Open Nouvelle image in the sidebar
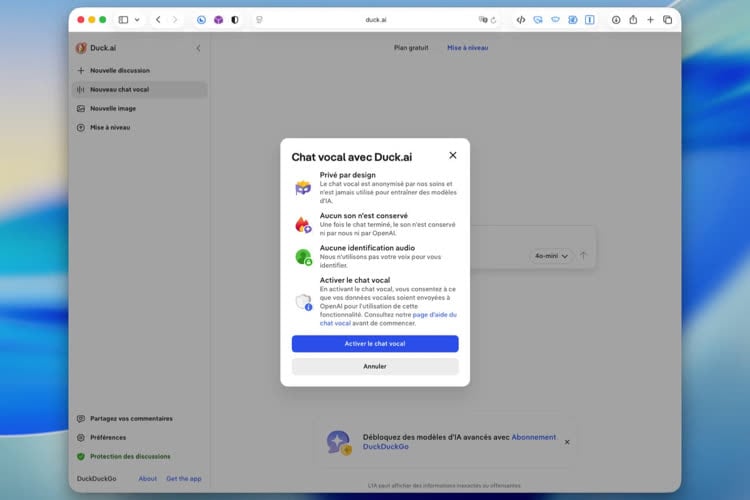 112,108
